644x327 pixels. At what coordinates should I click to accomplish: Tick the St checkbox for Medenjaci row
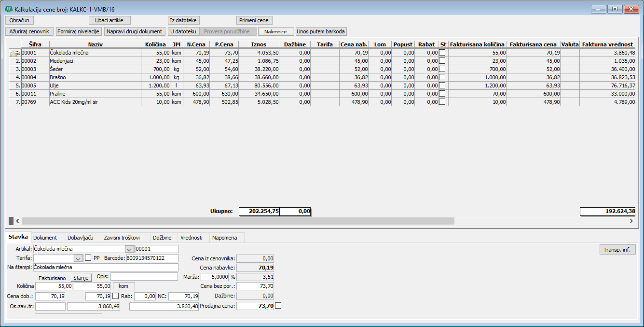pyautogui.click(x=442, y=61)
